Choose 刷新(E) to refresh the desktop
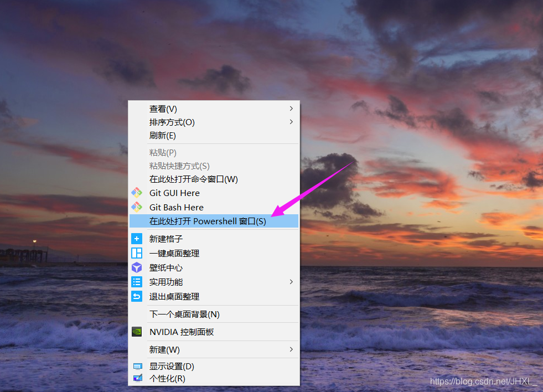This screenshot has width=543, height=392. click(x=214, y=136)
